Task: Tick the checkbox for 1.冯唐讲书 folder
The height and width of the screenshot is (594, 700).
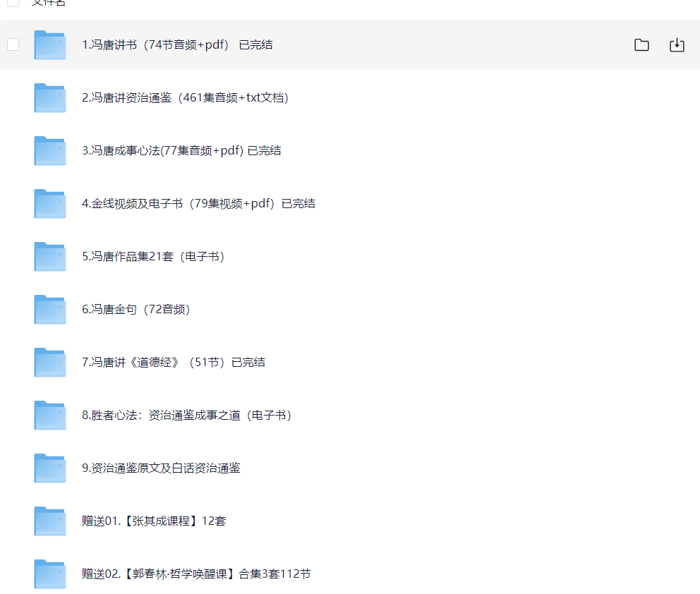Action: [x=13, y=44]
